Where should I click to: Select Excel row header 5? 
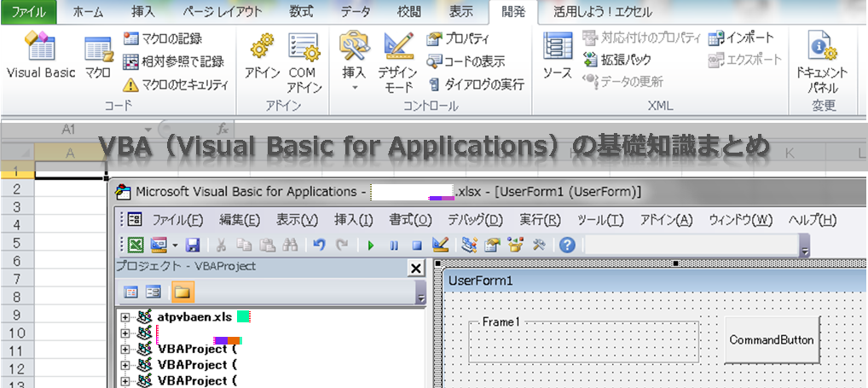point(16,242)
